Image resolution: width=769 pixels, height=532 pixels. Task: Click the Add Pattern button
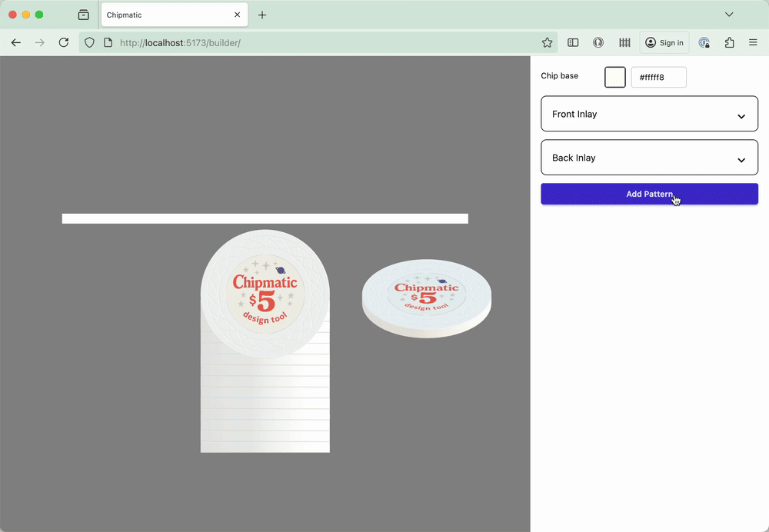(649, 194)
